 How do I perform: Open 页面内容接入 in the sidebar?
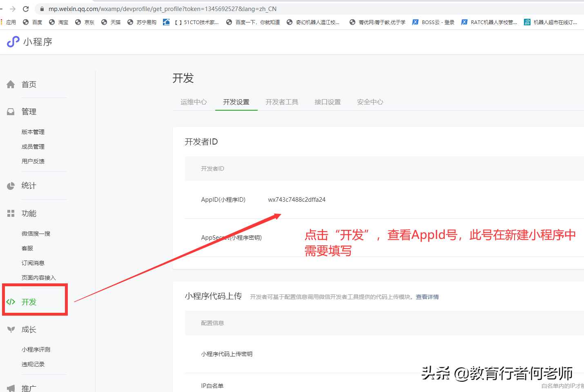[39, 278]
